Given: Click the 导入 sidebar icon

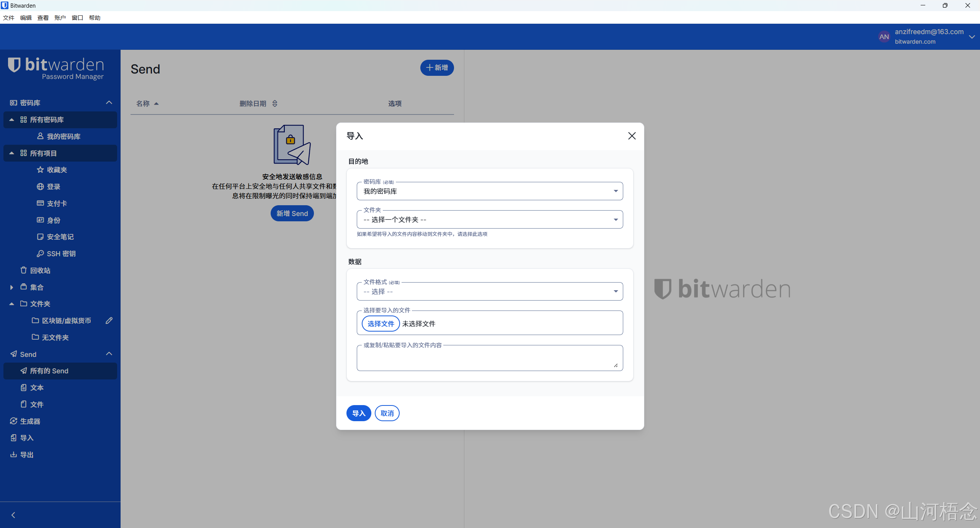Looking at the screenshot, I should tap(13, 438).
